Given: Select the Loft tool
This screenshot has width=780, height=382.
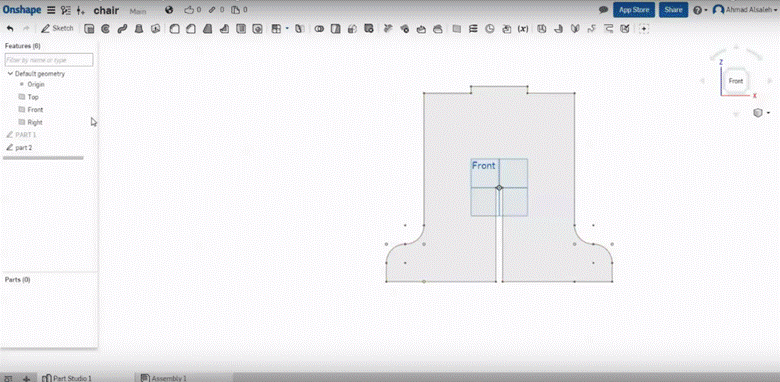Looking at the screenshot, I should (139, 29).
